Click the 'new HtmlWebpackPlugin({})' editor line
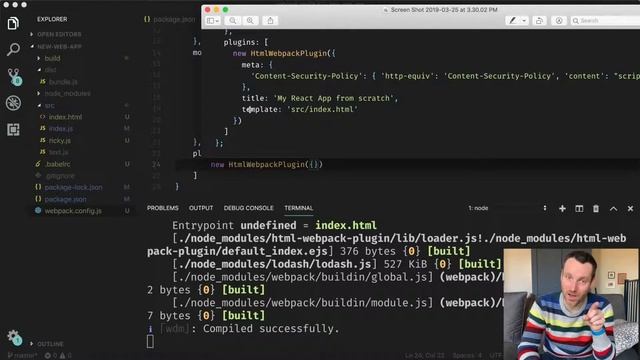 pyautogui.click(x=267, y=164)
